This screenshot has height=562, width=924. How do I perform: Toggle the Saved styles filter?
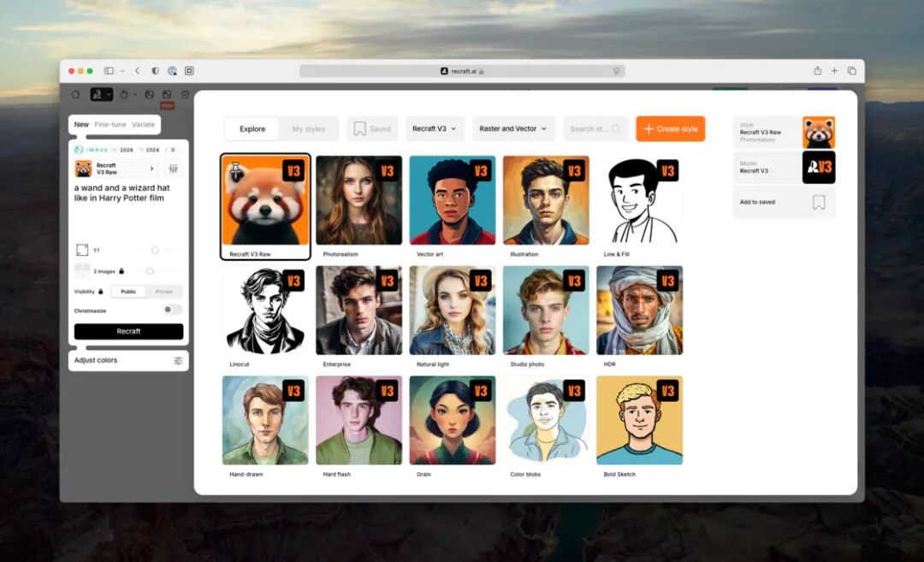coord(372,129)
